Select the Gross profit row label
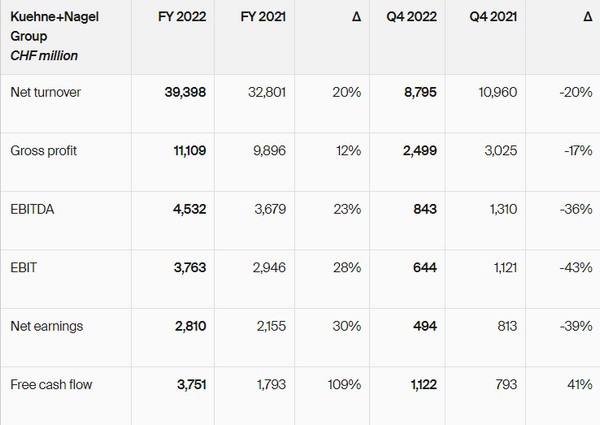Viewport: 600px width, 425px height. 44,150
